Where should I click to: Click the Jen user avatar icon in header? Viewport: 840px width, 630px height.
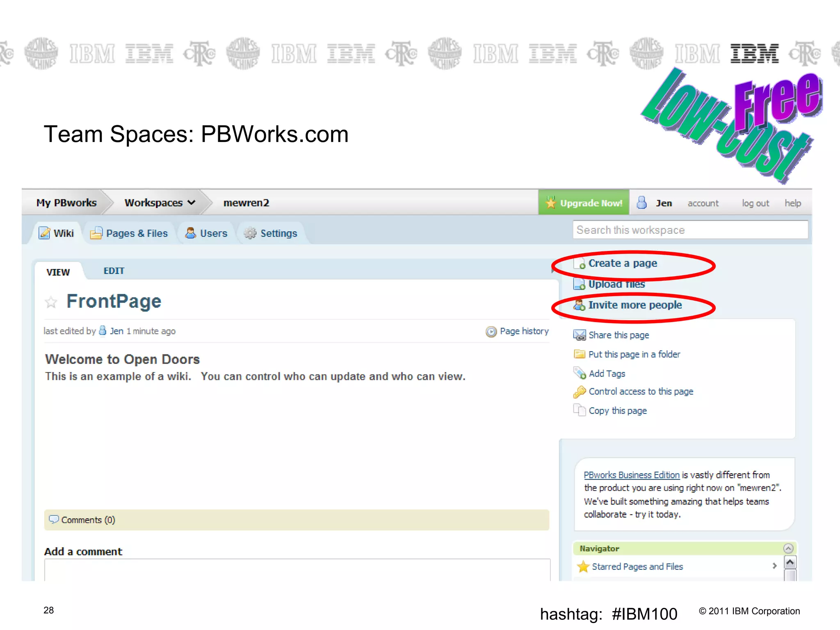642,203
